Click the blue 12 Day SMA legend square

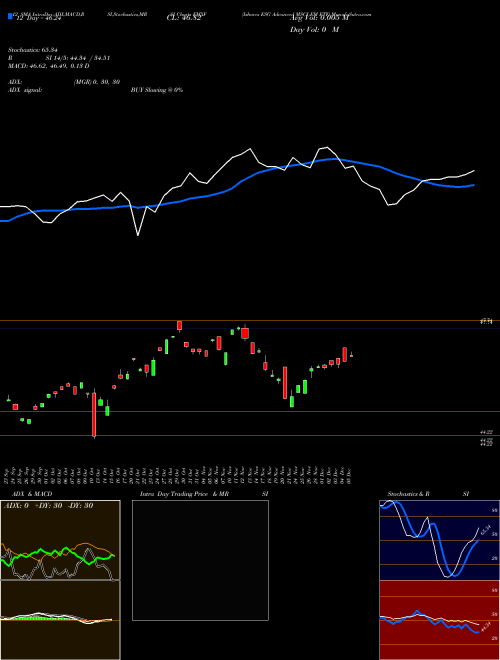(x=10, y=17)
